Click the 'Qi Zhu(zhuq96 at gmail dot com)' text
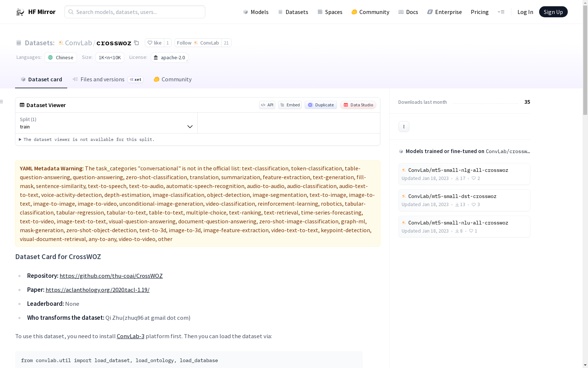The height and width of the screenshot is (368, 588). click(148, 318)
